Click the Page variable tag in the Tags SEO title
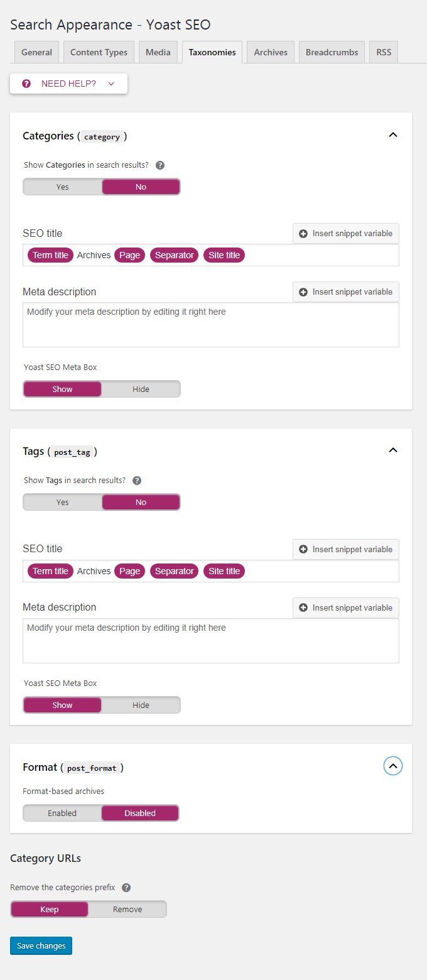 [x=130, y=571]
